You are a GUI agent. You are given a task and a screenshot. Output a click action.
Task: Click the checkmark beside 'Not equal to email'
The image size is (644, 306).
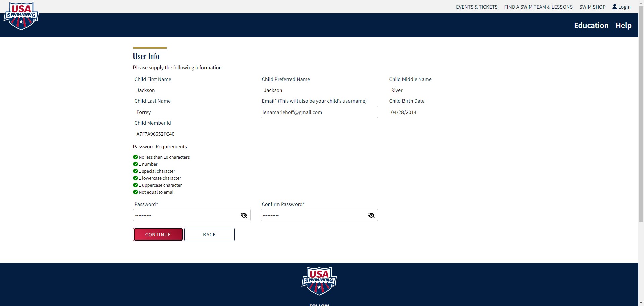pyautogui.click(x=135, y=192)
